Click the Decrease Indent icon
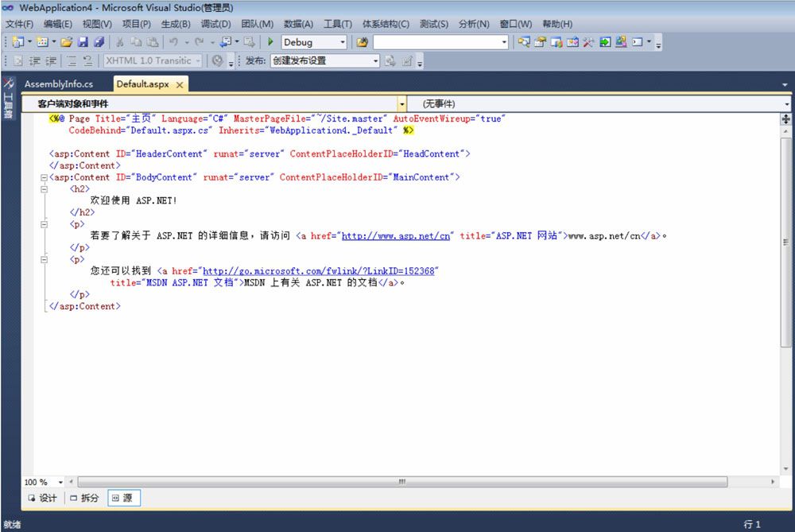795x532 pixels. click(34, 61)
